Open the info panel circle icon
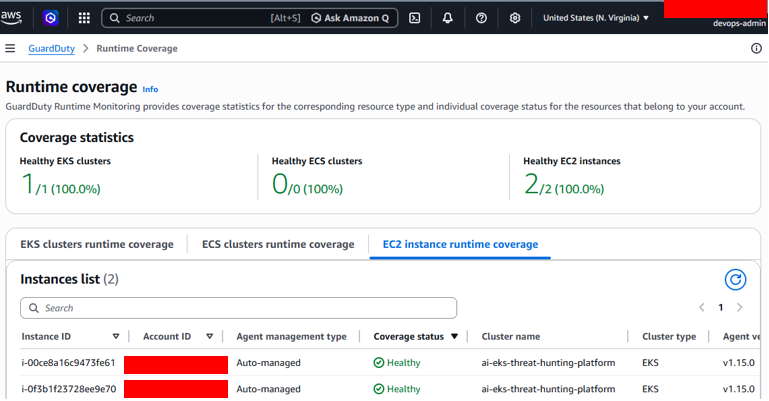This screenshot has height=401, width=769. click(x=756, y=48)
